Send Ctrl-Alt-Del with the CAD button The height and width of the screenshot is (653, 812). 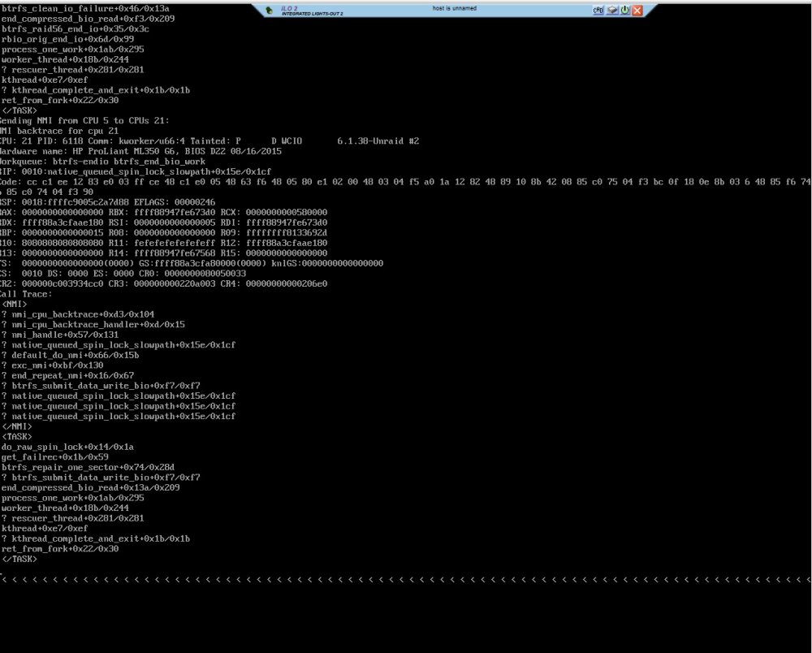coord(598,10)
